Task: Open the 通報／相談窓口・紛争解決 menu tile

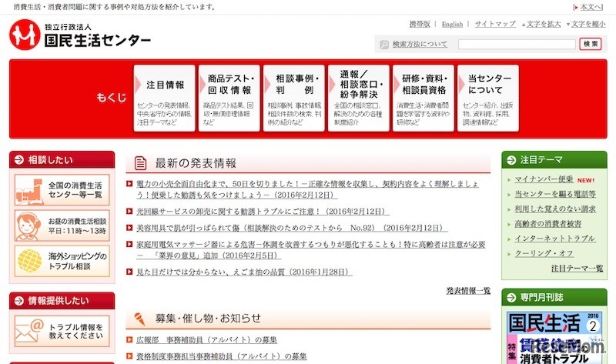Action: click(x=359, y=99)
